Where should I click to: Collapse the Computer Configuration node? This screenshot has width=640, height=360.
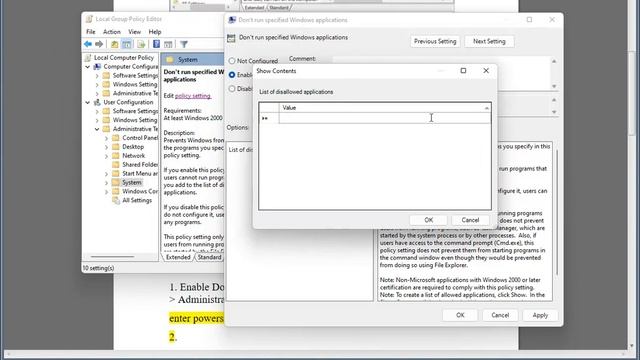[88, 67]
